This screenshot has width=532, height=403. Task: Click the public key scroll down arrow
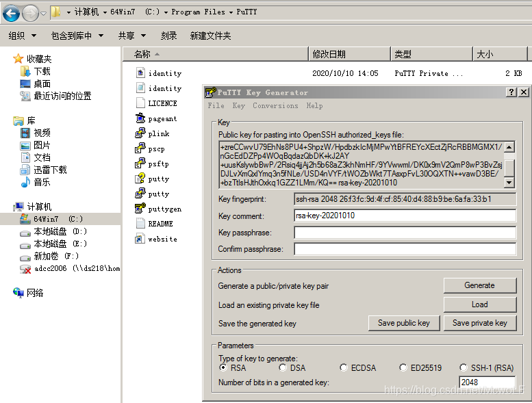pos(509,183)
